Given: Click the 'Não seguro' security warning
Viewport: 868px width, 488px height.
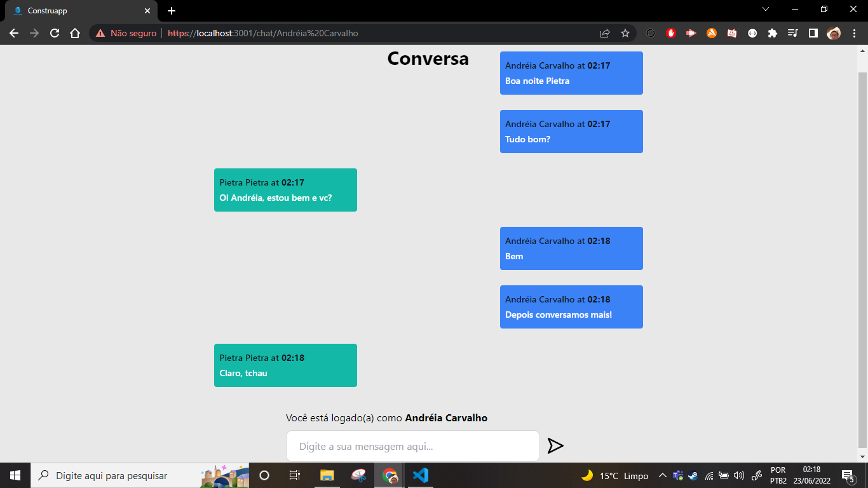Looking at the screenshot, I should tap(126, 33).
